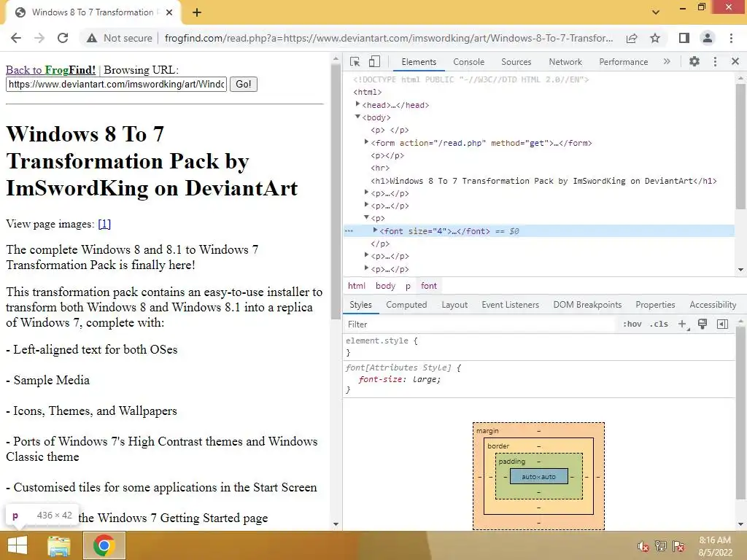This screenshot has height=560, width=747.
Task: Click the Chrome taskbar icon
Action: point(104,545)
